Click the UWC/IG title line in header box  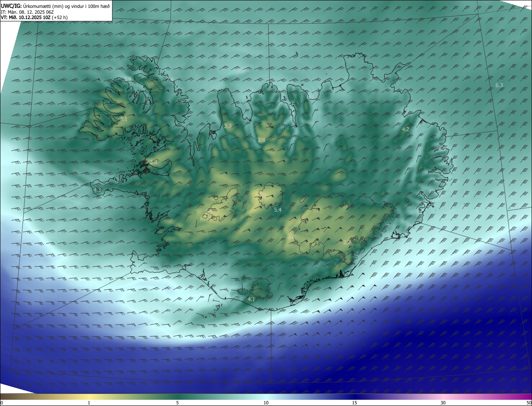[55, 6]
